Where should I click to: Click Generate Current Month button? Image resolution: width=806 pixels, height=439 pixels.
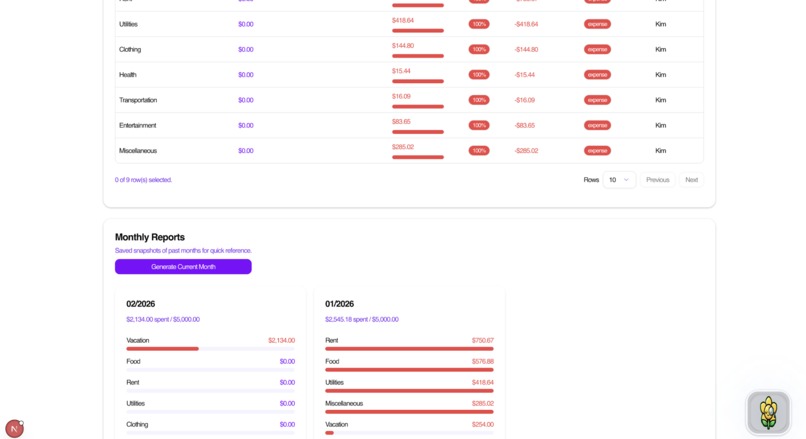(183, 266)
